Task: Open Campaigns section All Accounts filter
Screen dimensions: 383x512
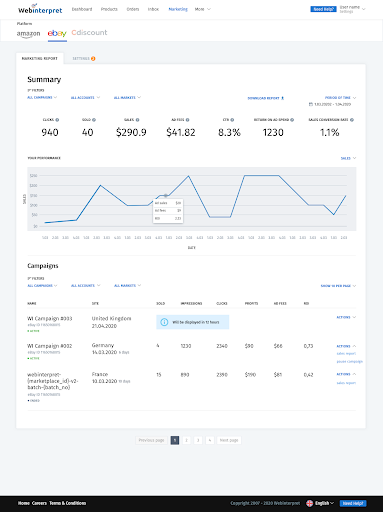Action: (85, 286)
